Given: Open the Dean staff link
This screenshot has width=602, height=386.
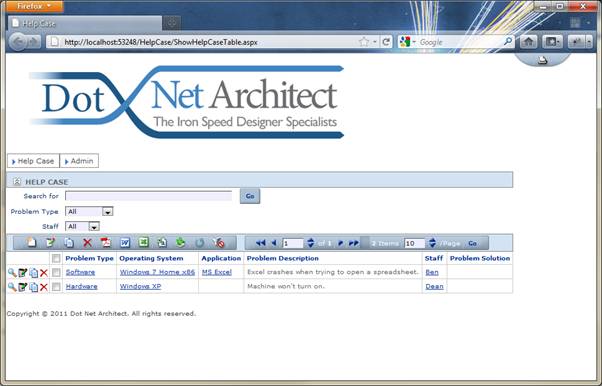Looking at the screenshot, I should (435, 287).
